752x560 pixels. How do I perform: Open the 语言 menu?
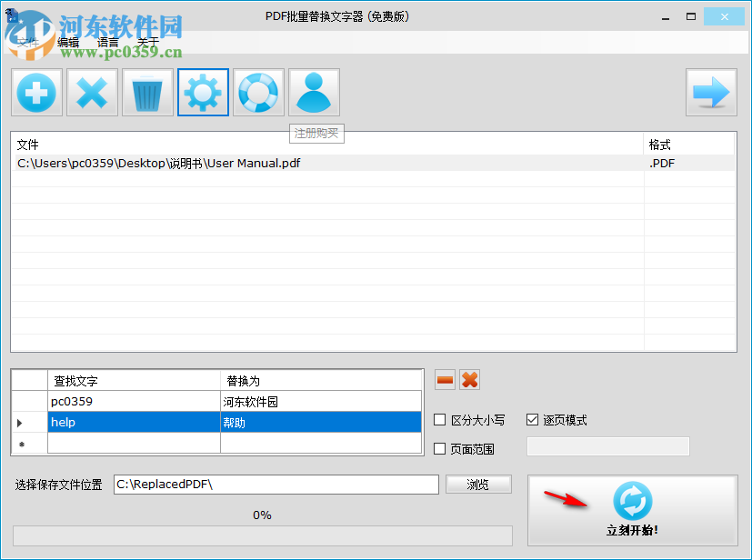click(108, 42)
